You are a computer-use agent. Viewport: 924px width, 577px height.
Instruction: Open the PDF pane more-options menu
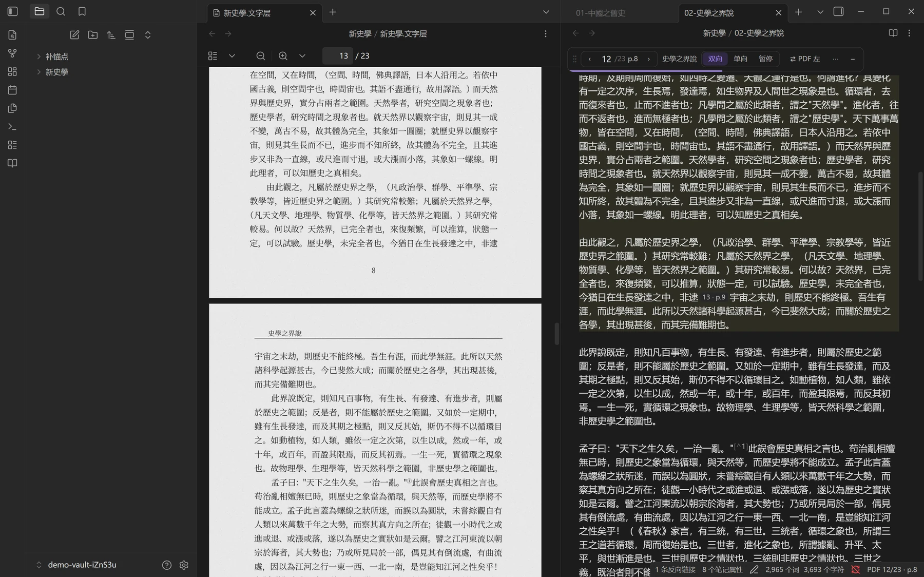click(x=546, y=33)
